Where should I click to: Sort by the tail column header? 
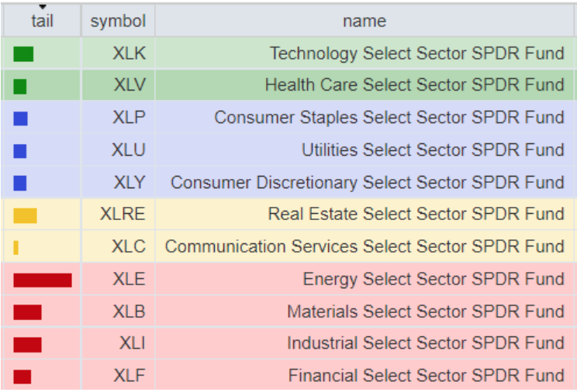tap(42, 22)
